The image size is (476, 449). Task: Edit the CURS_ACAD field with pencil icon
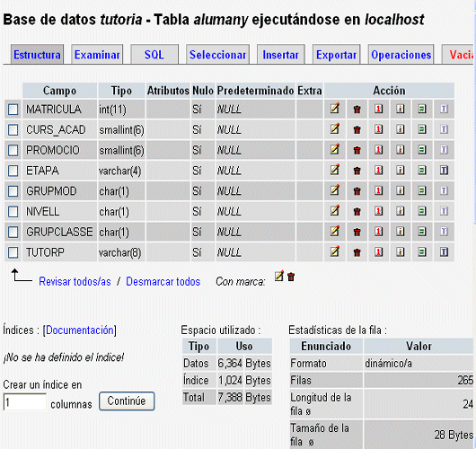335,129
